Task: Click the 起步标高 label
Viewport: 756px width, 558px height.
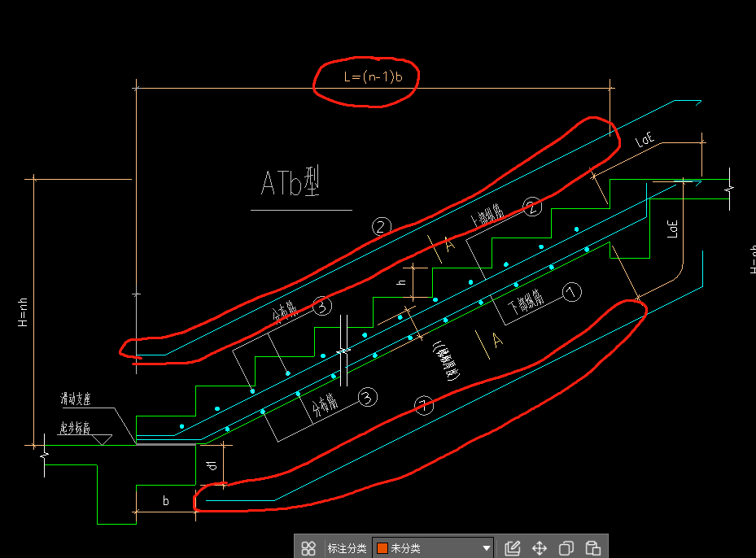Action: point(75,428)
